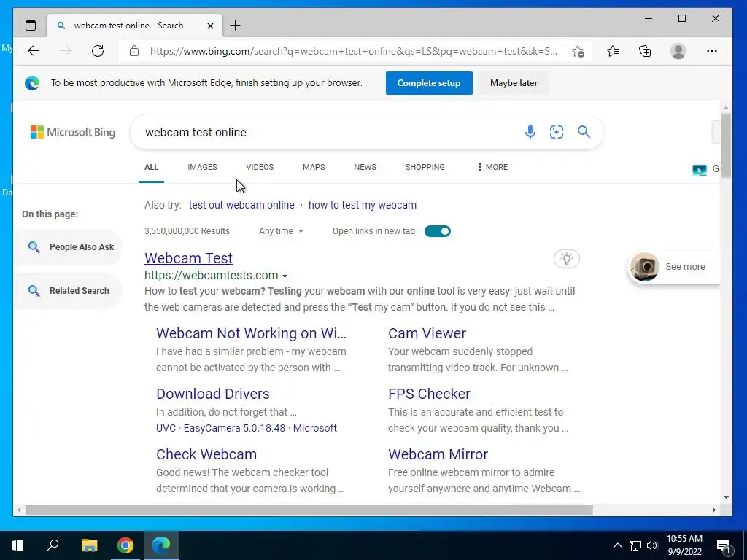Open the Download Drivers link

[213, 393]
